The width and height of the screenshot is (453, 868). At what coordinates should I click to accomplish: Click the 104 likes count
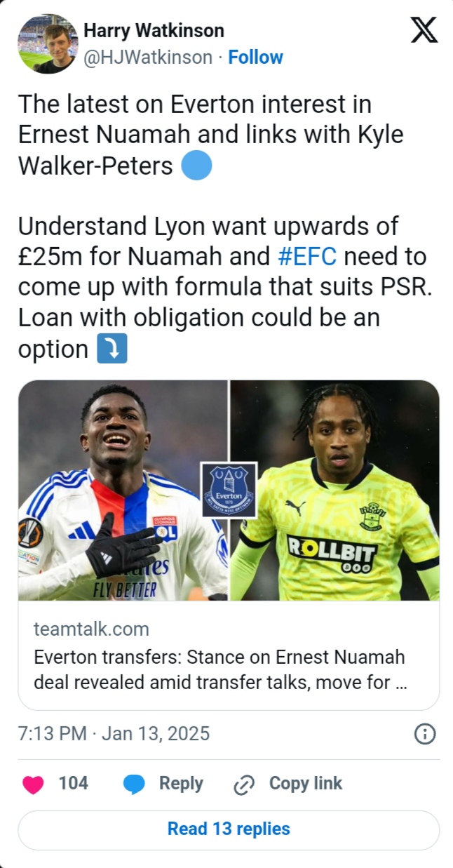(73, 783)
